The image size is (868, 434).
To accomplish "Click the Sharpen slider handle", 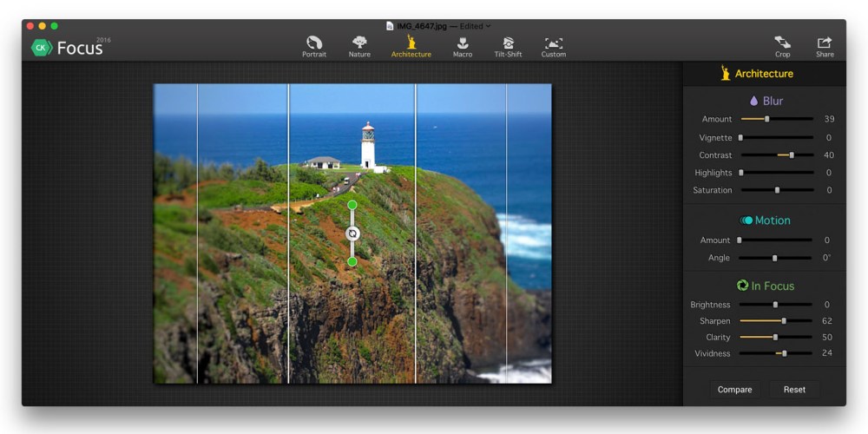I will [784, 321].
